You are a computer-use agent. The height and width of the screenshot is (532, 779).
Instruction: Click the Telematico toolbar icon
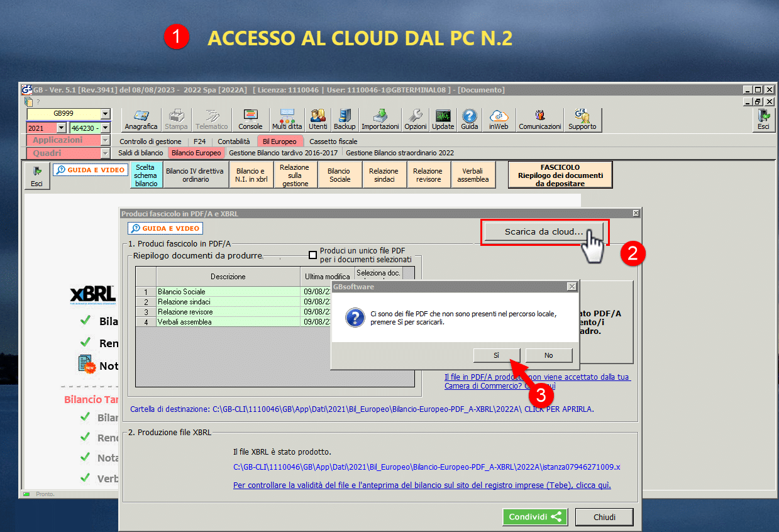[212, 119]
